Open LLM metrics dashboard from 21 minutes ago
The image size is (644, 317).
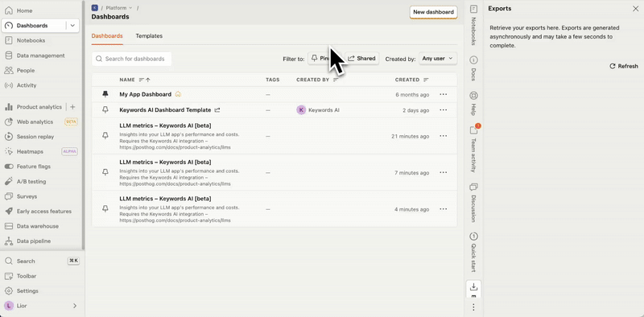click(x=165, y=126)
